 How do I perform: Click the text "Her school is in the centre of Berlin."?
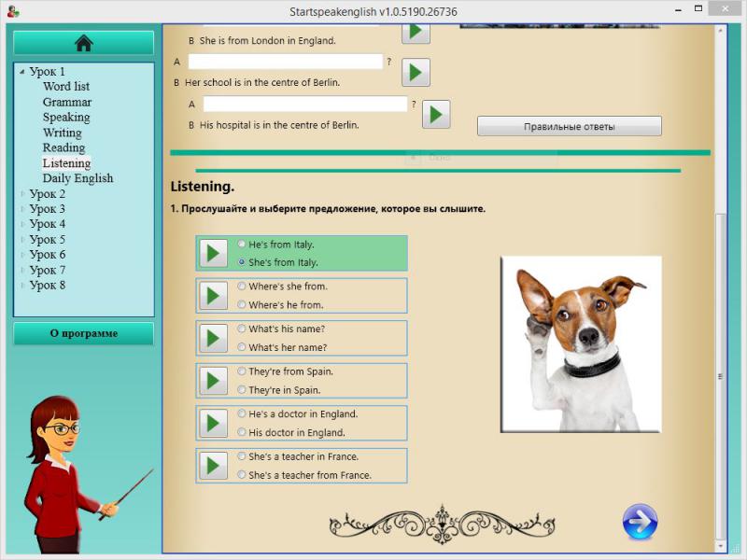click(x=262, y=82)
